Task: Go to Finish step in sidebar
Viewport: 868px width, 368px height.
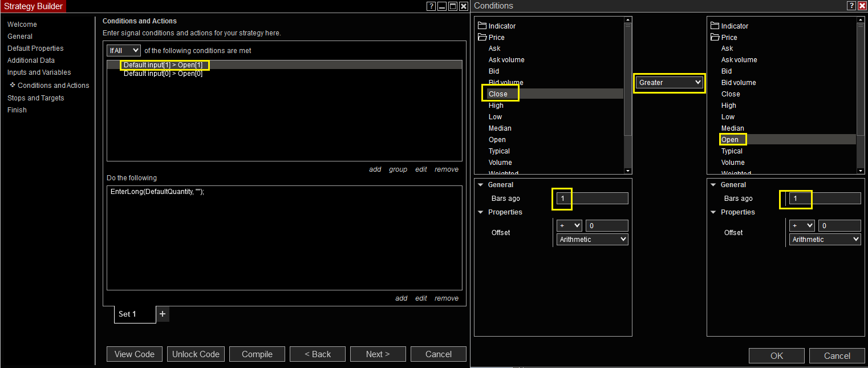Action: click(17, 110)
